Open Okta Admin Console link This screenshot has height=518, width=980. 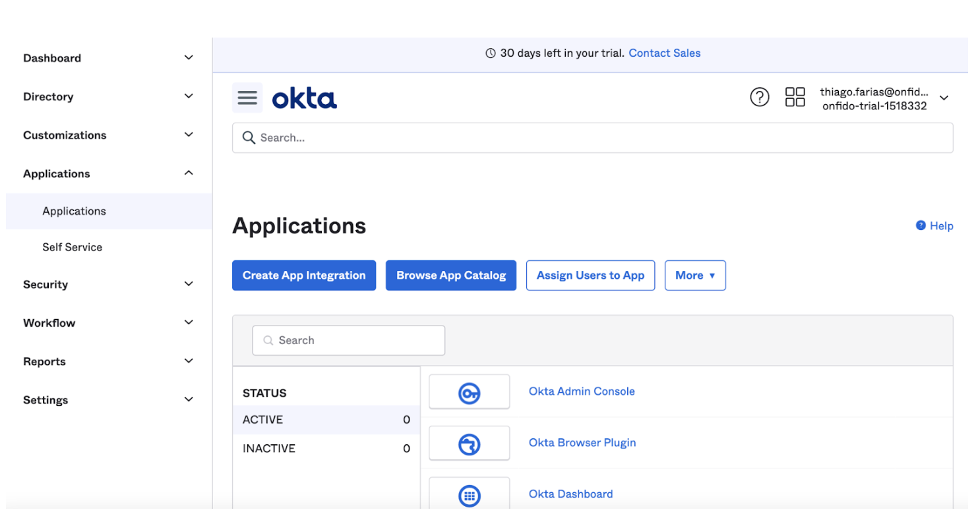[x=582, y=391]
